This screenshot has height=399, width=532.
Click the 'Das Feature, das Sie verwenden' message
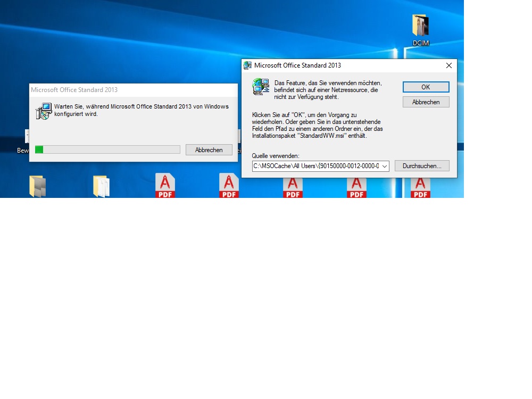[328, 90]
